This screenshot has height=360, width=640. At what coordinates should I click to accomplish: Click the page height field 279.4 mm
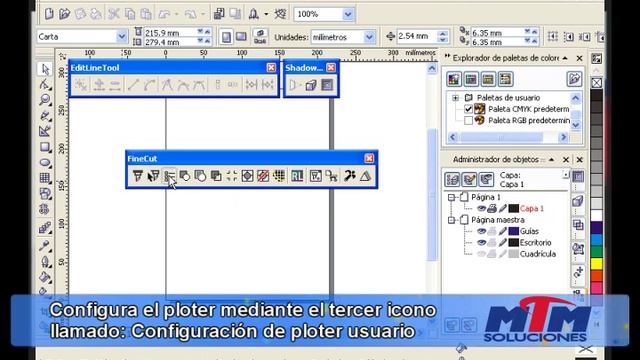[171, 42]
